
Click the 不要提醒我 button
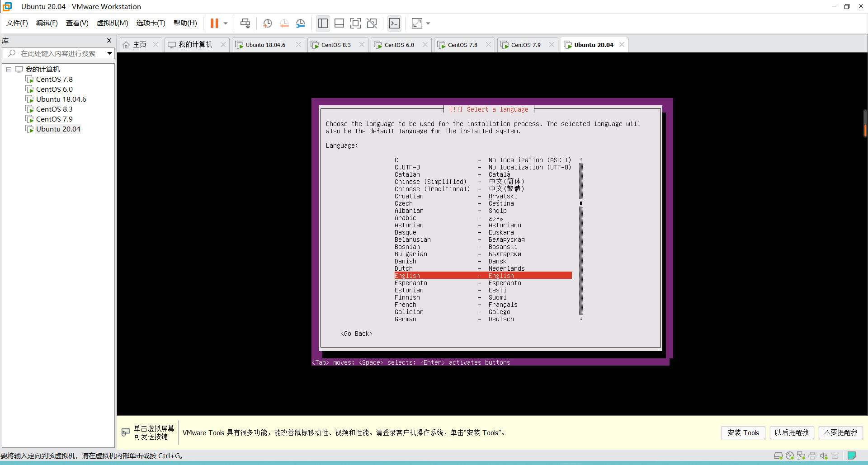pos(840,432)
